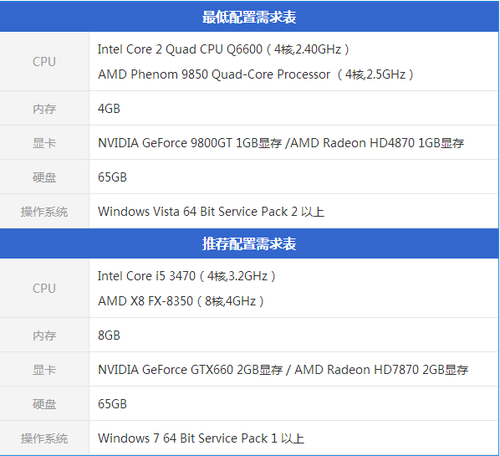Click the 显卡 label beside GeForce 9800GT

pyautogui.click(x=44, y=143)
